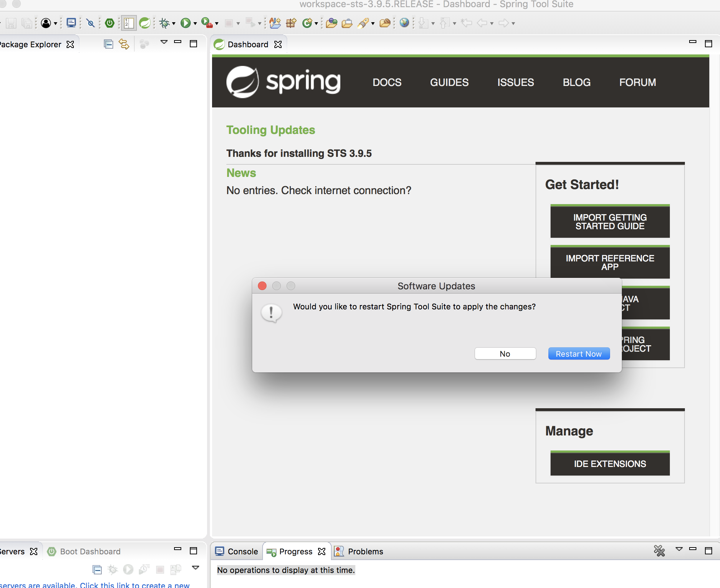Open the FORUM link
Viewport: 720px width, 588px height.
(x=638, y=82)
